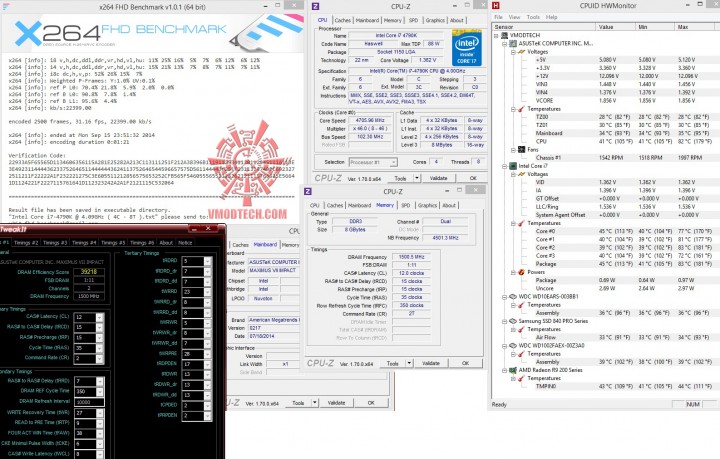720x459 pixels.
Task: Open the File menu in HWMonitor
Action: click(498, 17)
